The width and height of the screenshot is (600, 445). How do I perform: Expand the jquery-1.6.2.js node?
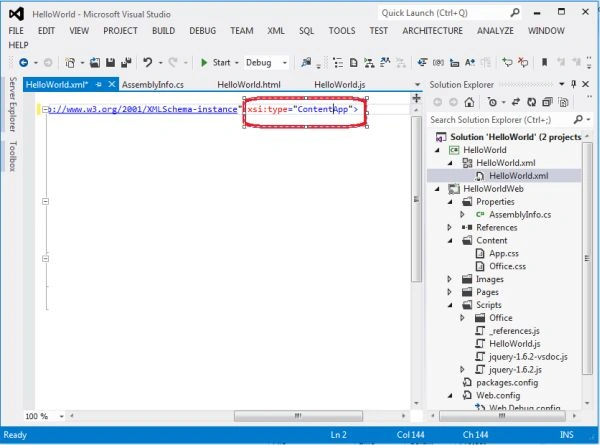pyautogui.click(x=462, y=370)
